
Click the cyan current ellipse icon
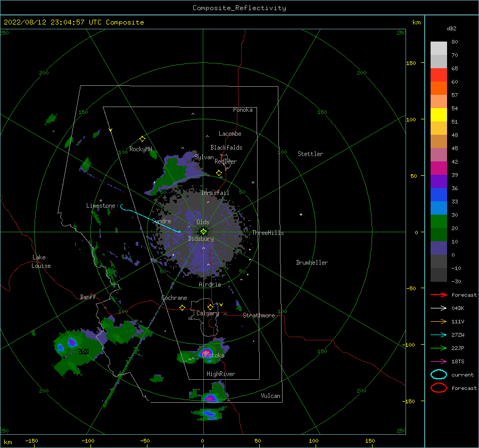click(x=439, y=374)
